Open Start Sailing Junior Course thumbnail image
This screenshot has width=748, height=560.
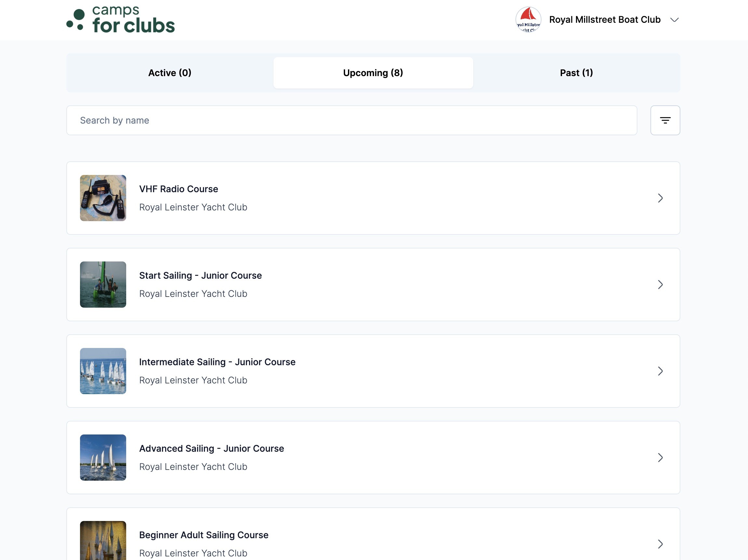tap(103, 285)
